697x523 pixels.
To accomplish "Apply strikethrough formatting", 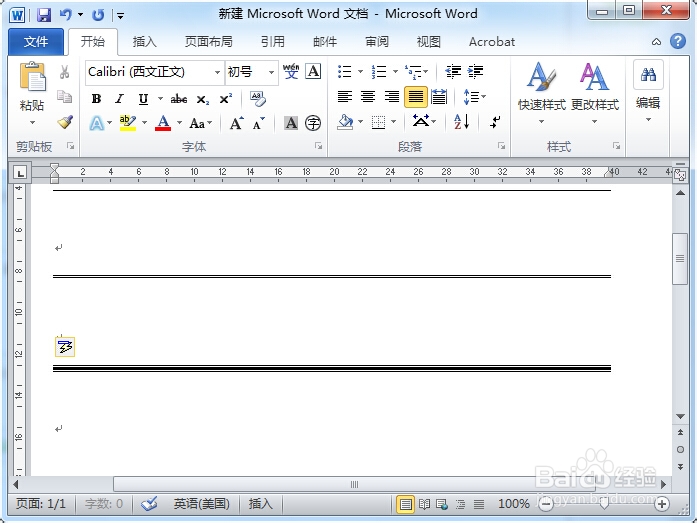I will pos(179,99).
